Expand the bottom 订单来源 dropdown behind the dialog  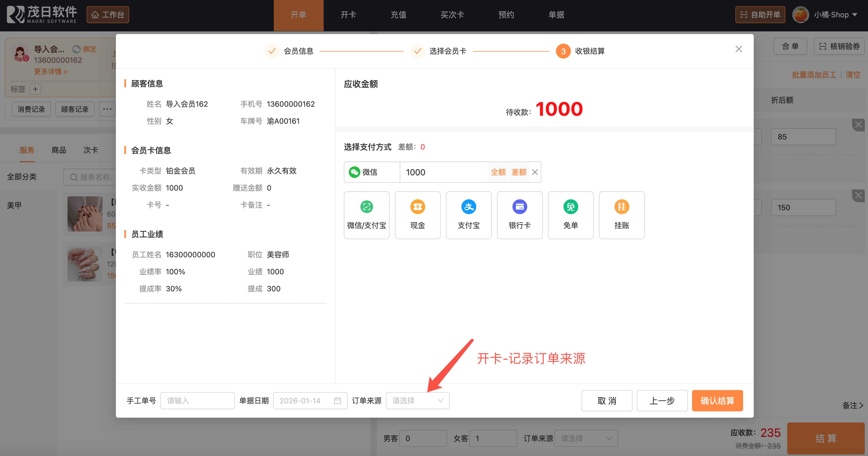(586, 438)
